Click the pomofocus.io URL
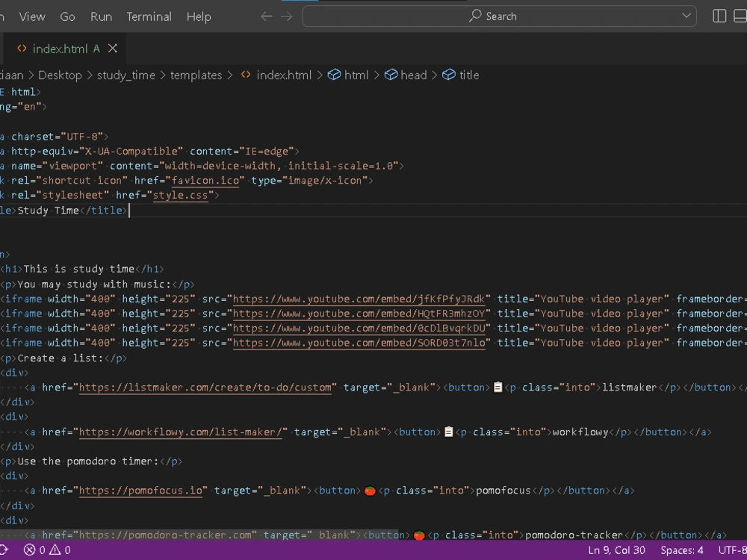 pos(140,491)
